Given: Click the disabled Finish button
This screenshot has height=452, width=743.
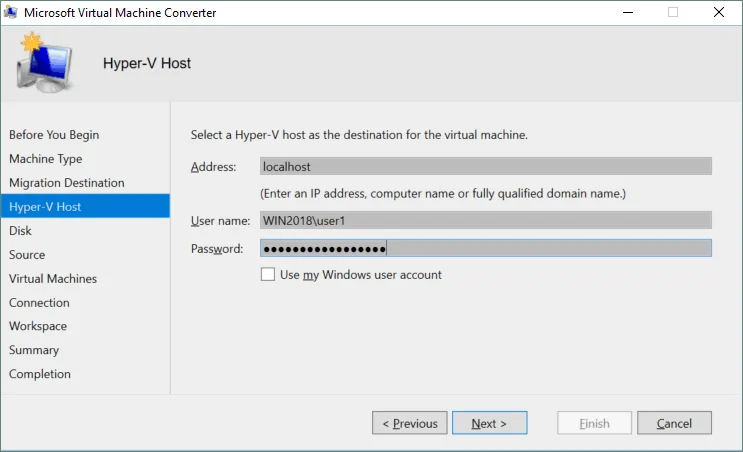Looking at the screenshot, I should pyautogui.click(x=594, y=423).
